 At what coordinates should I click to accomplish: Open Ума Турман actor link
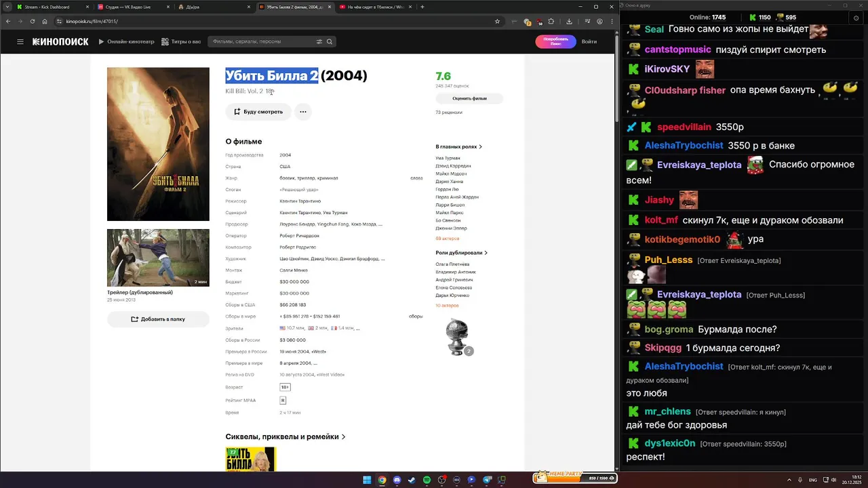[x=448, y=158]
